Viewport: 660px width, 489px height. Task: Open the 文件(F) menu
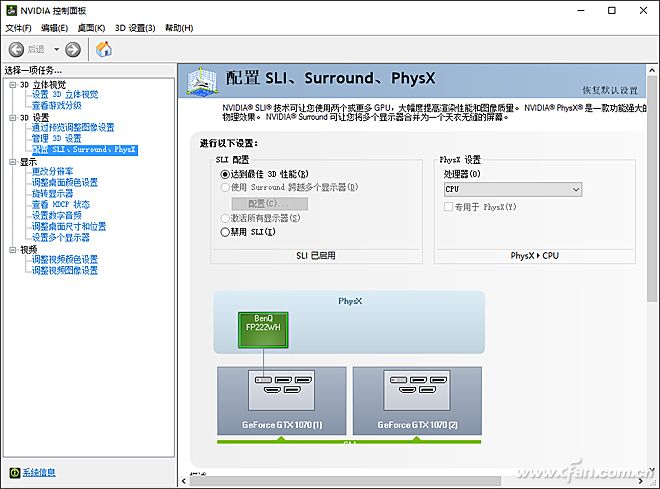[18, 28]
